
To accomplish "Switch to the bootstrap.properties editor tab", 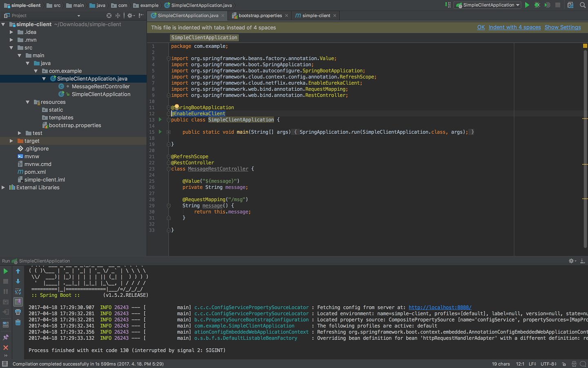I will tap(260, 16).
